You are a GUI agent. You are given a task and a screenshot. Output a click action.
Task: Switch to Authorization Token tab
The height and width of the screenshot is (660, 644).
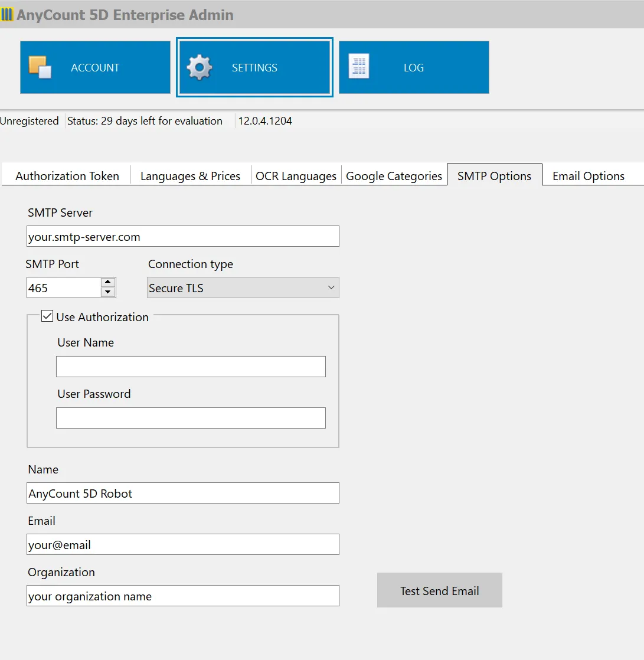(x=67, y=175)
